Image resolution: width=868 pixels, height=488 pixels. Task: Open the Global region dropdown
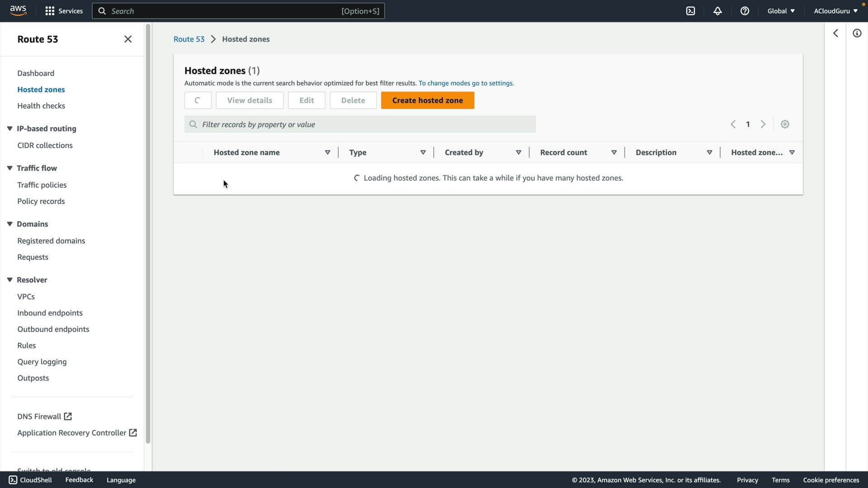[781, 11]
